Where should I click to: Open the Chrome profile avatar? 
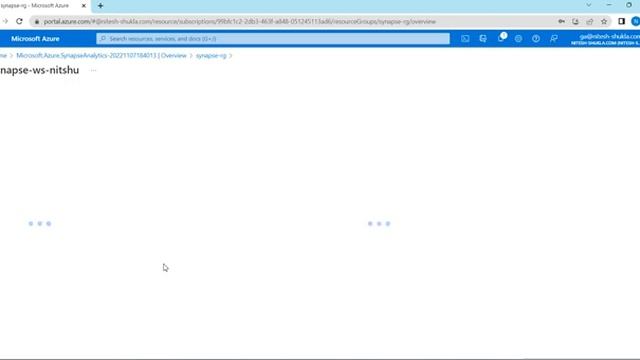coord(636,21)
